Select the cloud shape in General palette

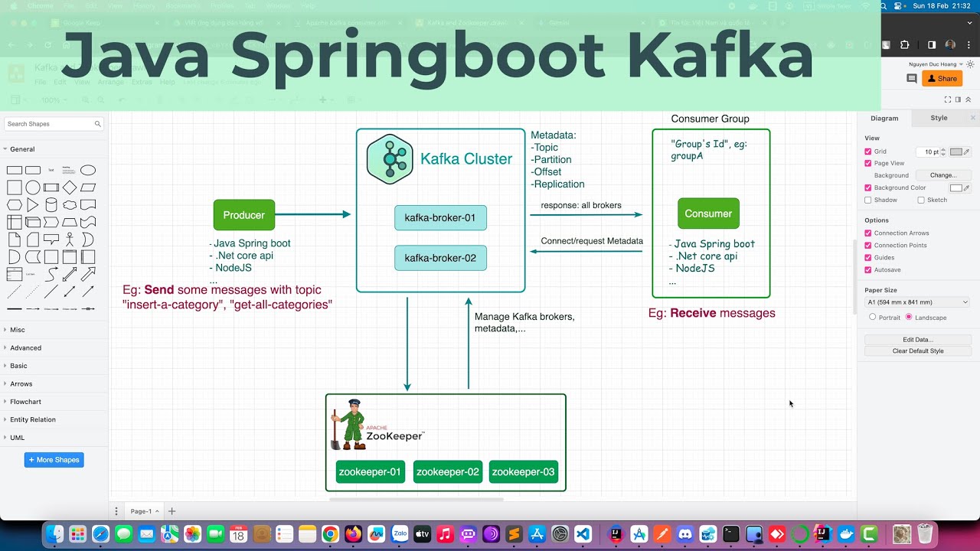70,205
